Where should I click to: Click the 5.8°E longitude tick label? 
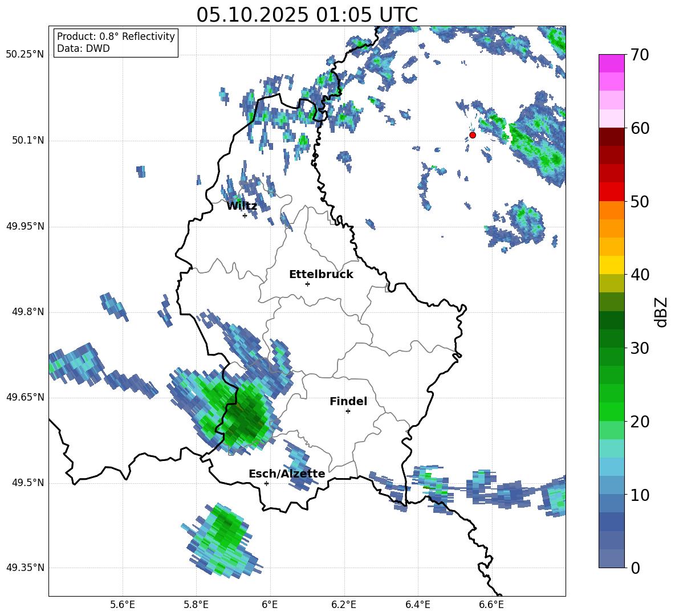(196, 605)
